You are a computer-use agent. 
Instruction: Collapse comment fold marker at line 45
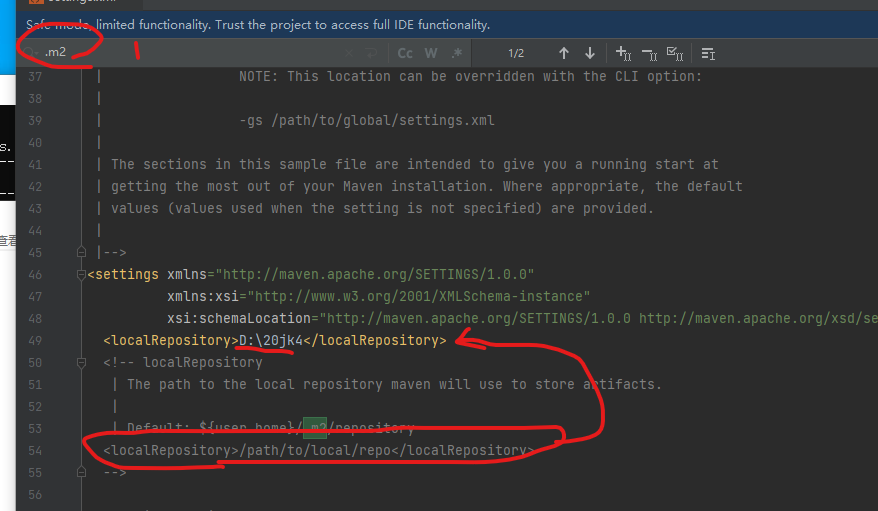coord(81,252)
